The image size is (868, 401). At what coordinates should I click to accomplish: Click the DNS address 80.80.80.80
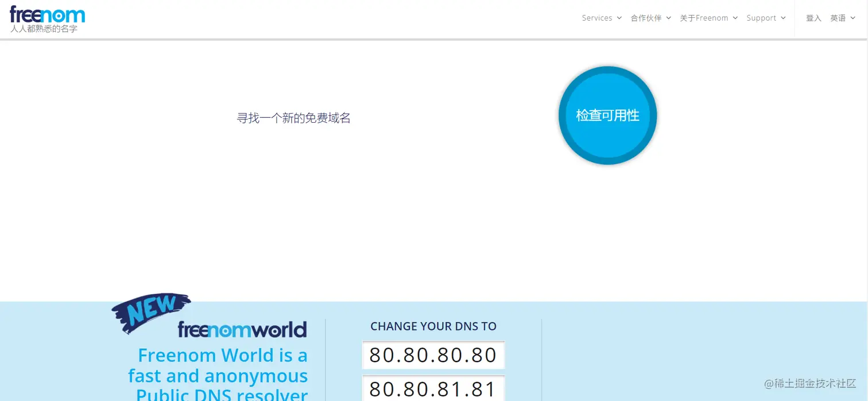pyautogui.click(x=433, y=355)
